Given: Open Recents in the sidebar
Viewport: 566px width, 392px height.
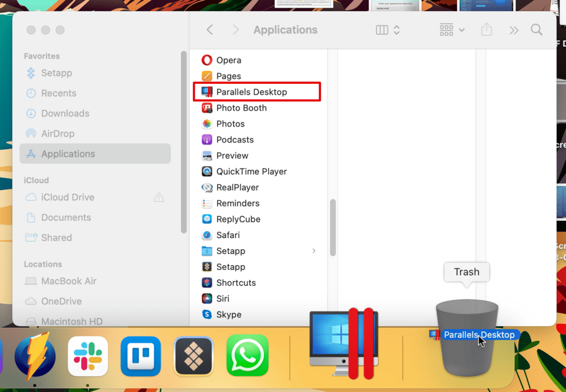Looking at the screenshot, I should 95,93.
